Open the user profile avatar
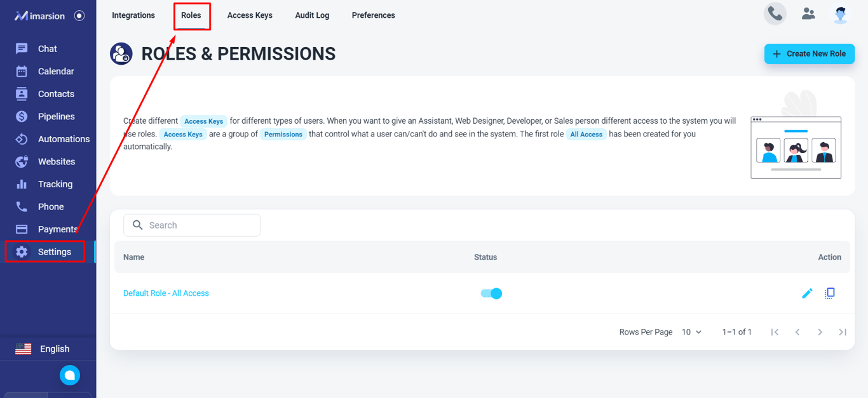 click(x=841, y=15)
